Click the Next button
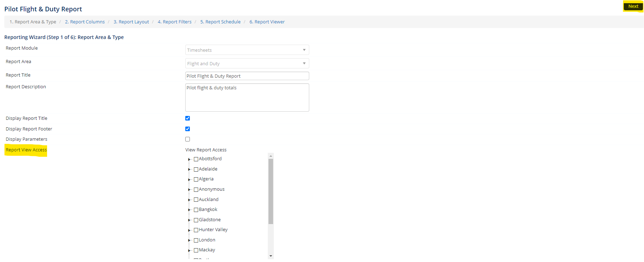 click(x=633, y=6)
